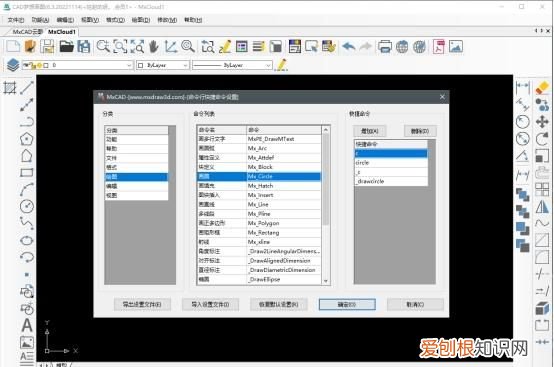
Task: Click the picture export icon in top toolbar
Action: tap(456, 46)
